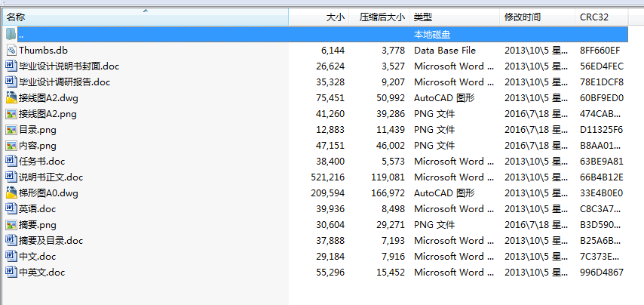
Task: Select the file 中英文.doc
Action: coord(41,272)
